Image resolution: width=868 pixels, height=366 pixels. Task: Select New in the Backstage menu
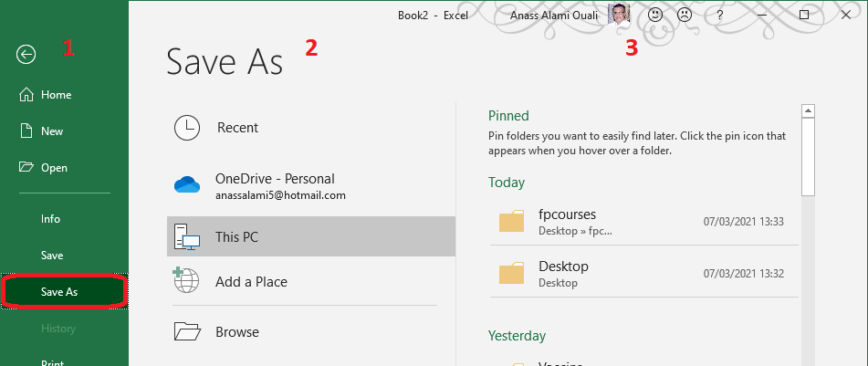coord(64,131)
